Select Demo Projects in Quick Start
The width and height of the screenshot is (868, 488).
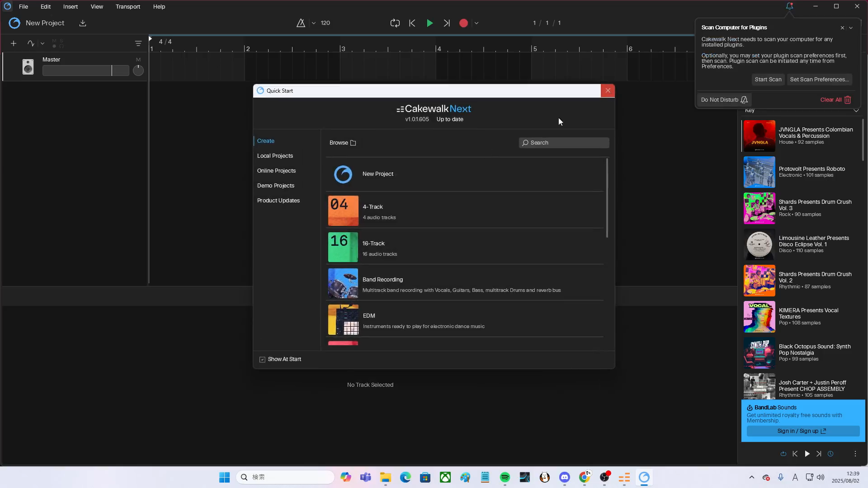(x=276, y=186)
